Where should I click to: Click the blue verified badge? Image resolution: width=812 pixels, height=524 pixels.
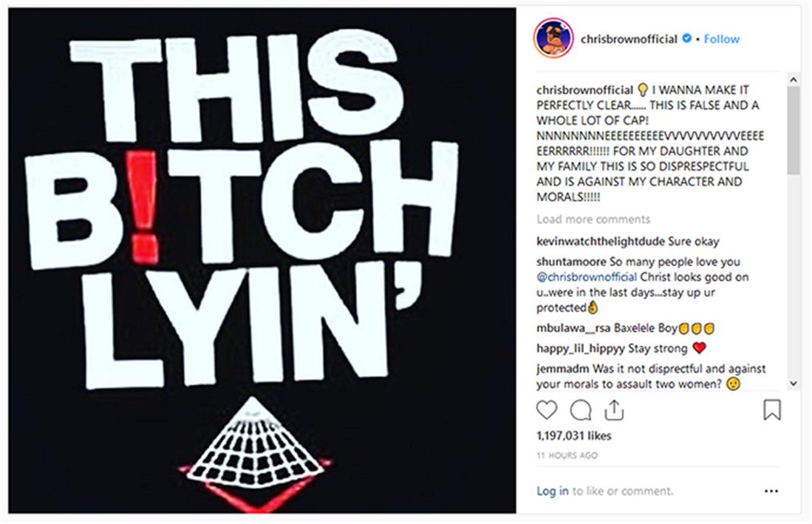pos(686,38)
